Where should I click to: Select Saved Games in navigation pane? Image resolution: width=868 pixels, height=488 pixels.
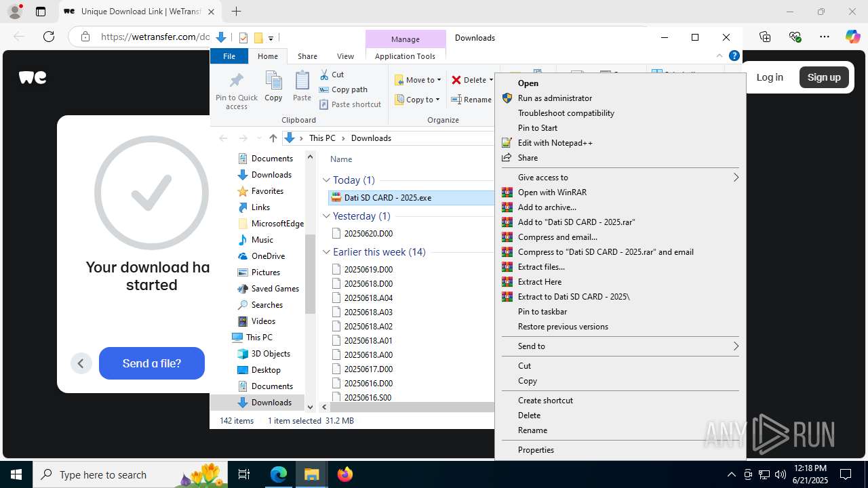(275, 289)
